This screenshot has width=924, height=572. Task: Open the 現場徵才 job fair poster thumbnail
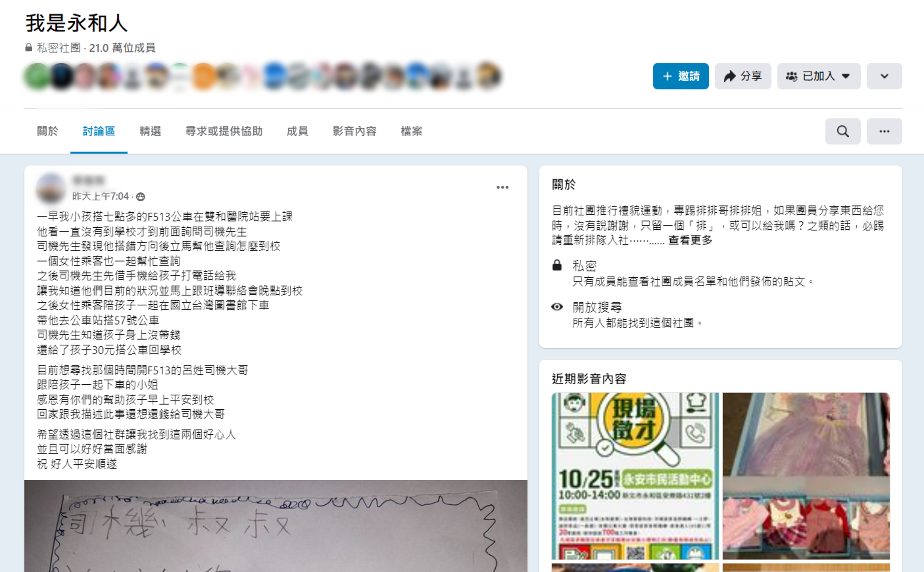[x=635, y=476]
